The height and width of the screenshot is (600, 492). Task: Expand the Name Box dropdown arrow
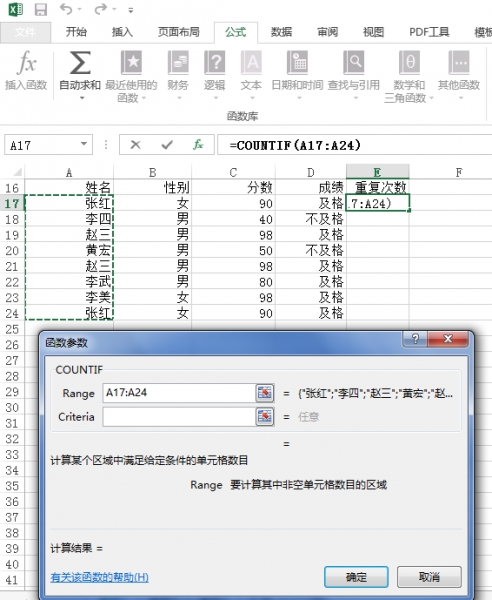click(84, 144)
